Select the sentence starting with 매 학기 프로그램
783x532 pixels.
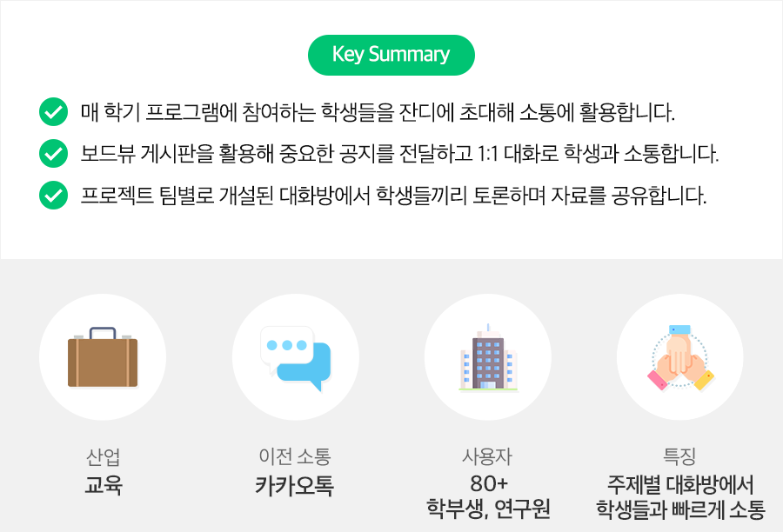(x=378, y=113)
